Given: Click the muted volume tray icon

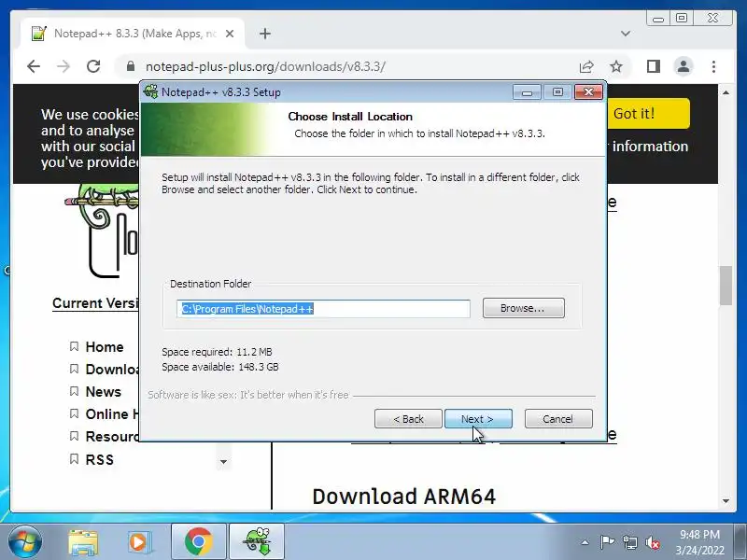Looking at the screenshot, I should [652, 542].
